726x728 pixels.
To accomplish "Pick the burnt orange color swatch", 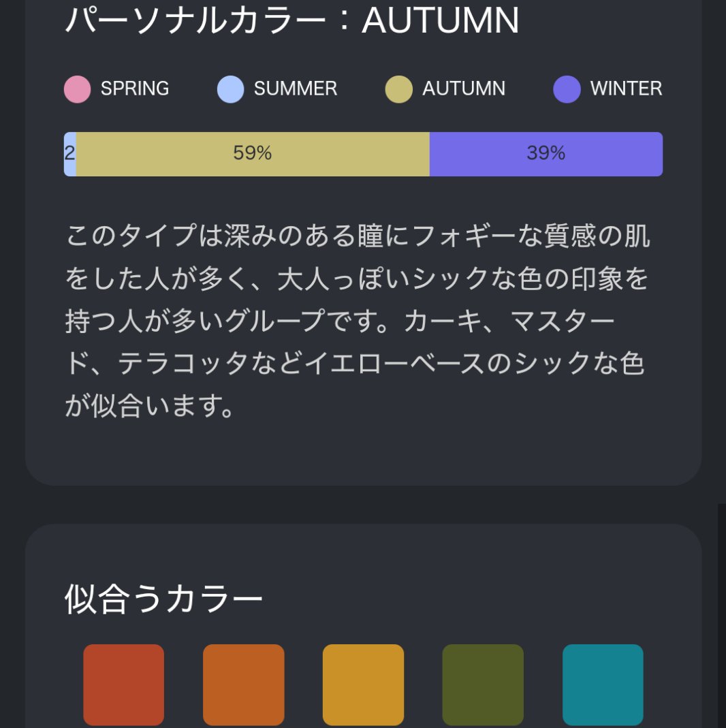I will click(244, 684).
